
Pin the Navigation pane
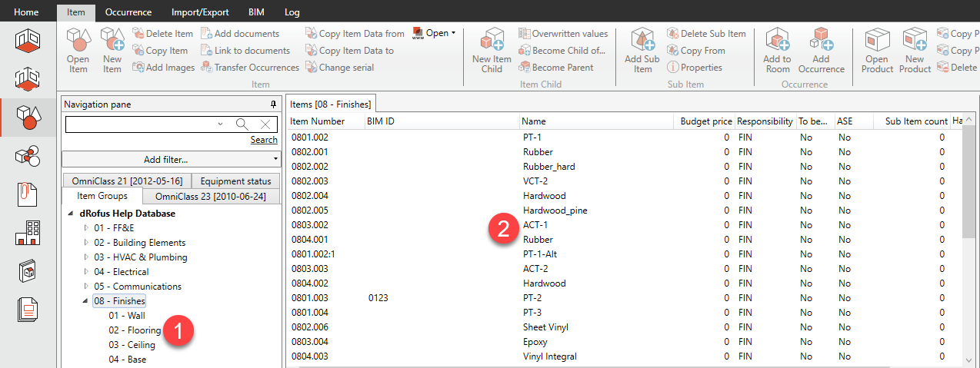pyautogui.click(x=273, y=104)
